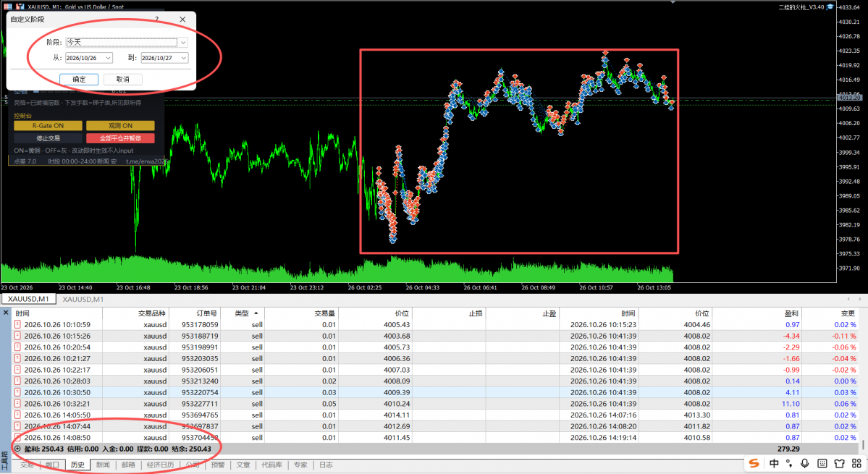Open the 专家 tab

tap(300, 465)
